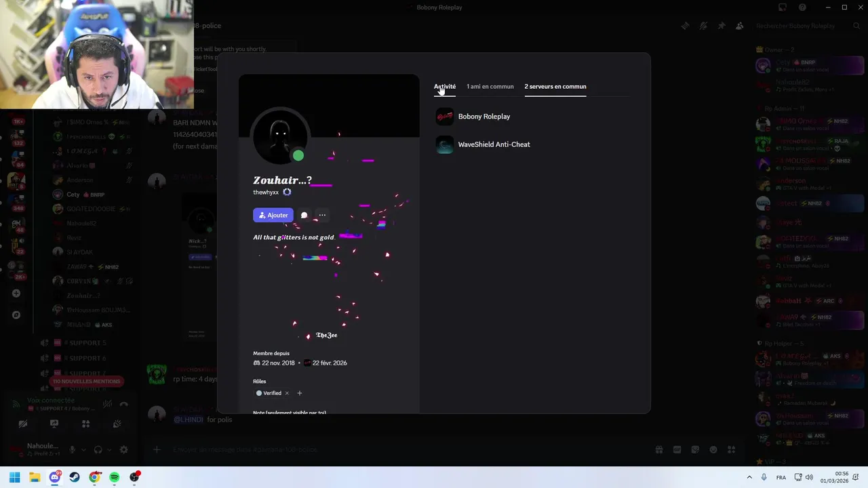Click the Ajouter friend button
This screenshot has width=868, height=488.
(273, 215)
